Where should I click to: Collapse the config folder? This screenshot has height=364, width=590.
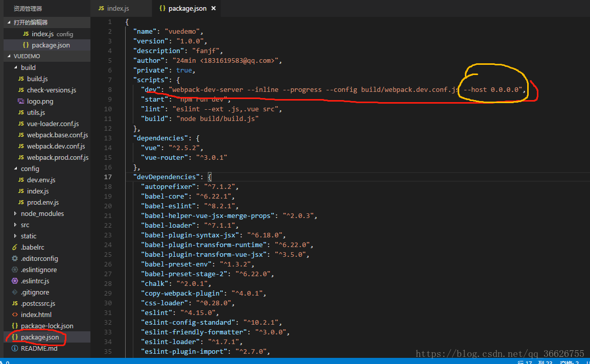(15, 168)
